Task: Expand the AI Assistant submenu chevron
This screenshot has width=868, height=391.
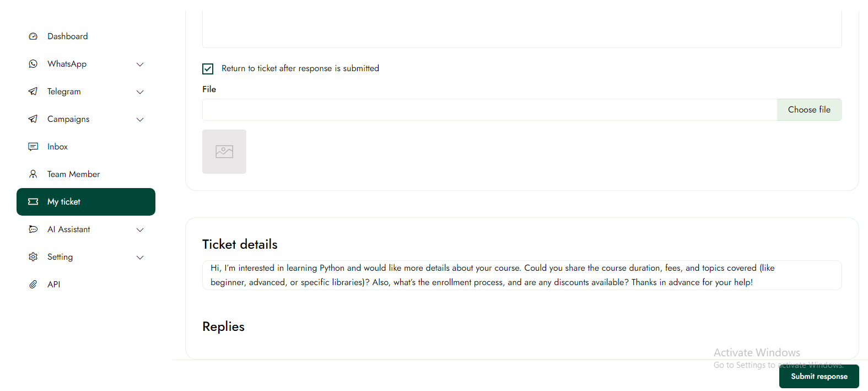Action: (x=140, y=230)
